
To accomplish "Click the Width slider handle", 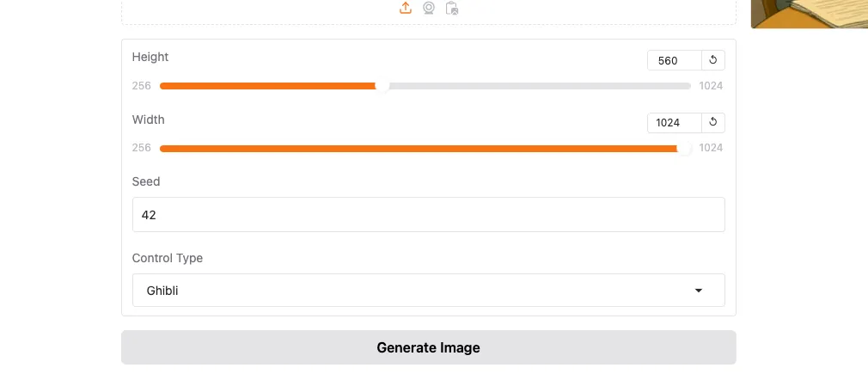I will click(x=684, y=149).
